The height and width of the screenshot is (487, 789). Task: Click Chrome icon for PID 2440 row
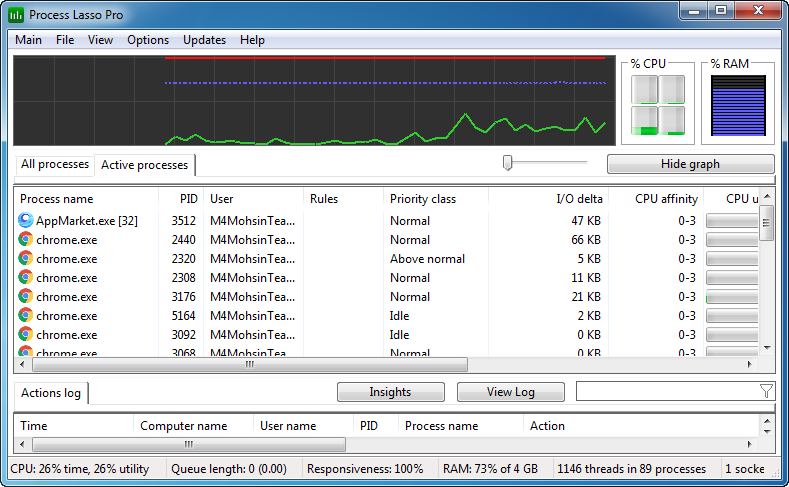(26, 239)
